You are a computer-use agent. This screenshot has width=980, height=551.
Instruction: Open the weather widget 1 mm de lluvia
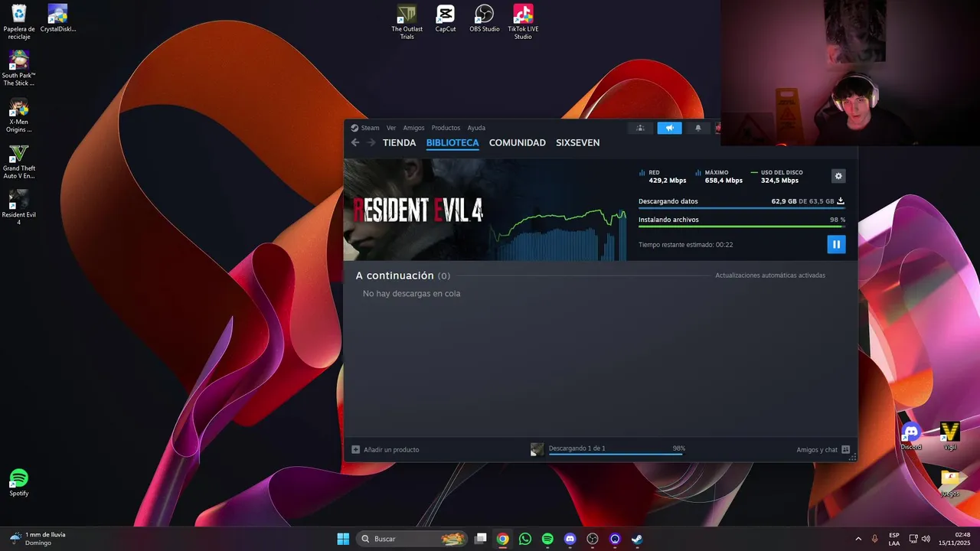click(38, 539)
